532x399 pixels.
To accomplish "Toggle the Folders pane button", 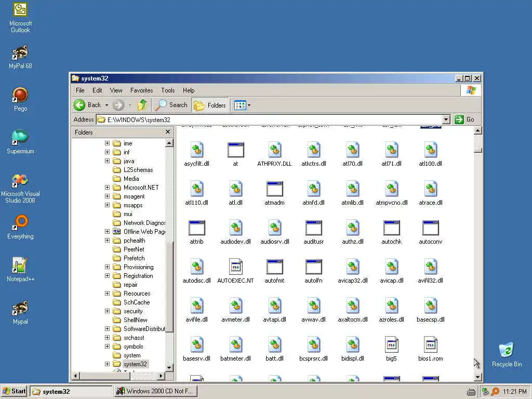I will 210,105.
